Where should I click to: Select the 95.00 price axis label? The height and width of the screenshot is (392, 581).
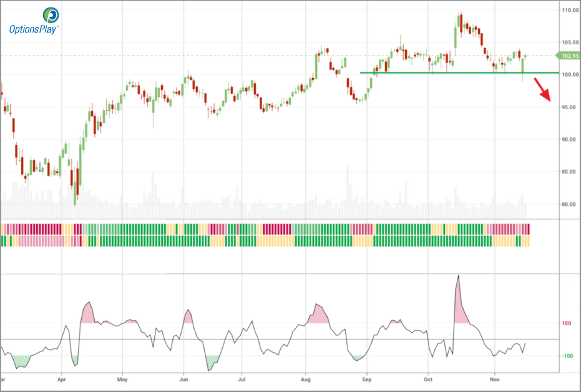569,107
